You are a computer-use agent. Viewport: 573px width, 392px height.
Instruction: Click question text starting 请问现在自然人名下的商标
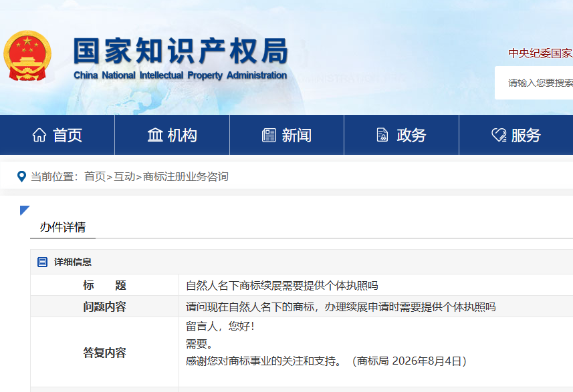pos(340,307)
